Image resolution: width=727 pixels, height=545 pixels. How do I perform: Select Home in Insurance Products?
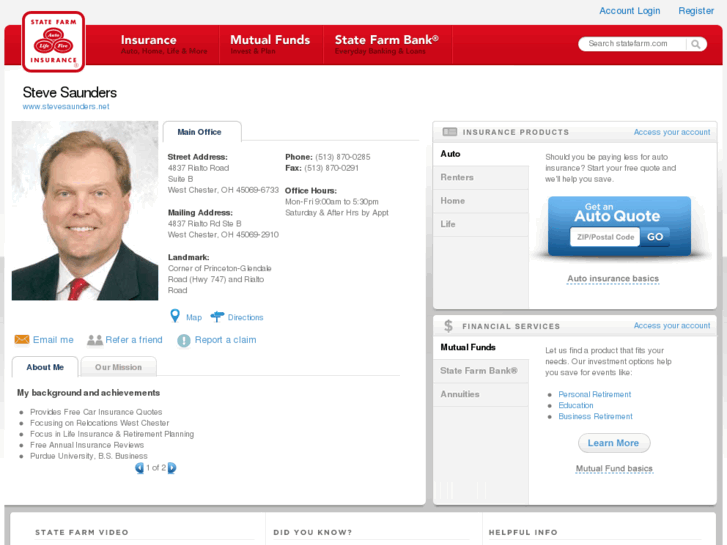[x=481, y=201]
